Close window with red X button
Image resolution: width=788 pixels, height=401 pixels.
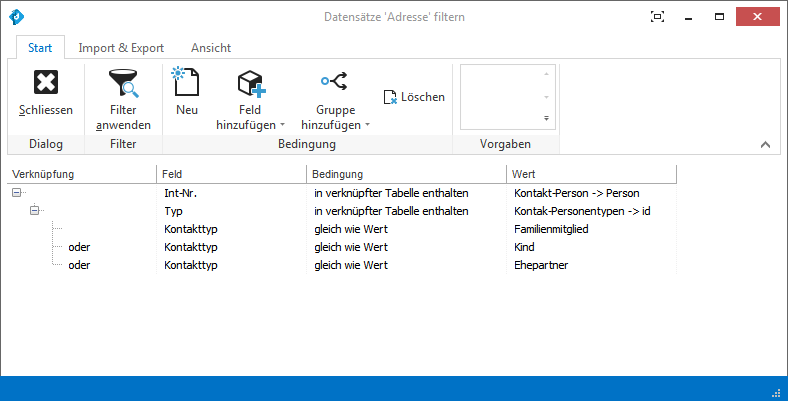(757, 17)
